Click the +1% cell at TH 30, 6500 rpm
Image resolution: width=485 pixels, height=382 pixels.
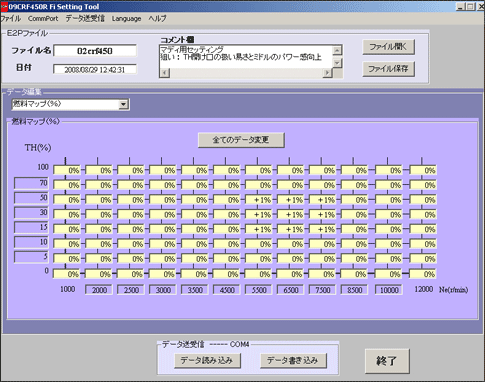[290, 215]
